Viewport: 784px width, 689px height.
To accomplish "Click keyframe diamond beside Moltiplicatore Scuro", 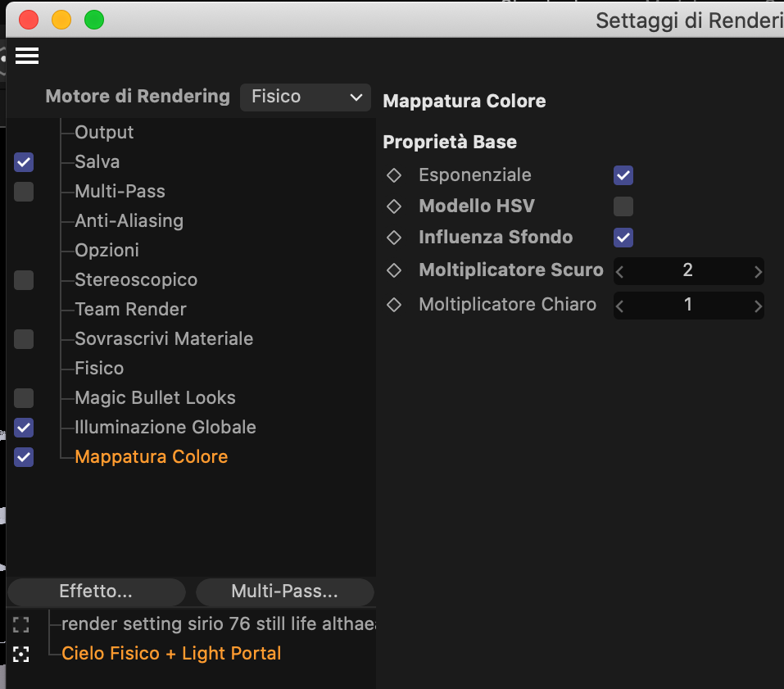I will (x=394, y=270).
